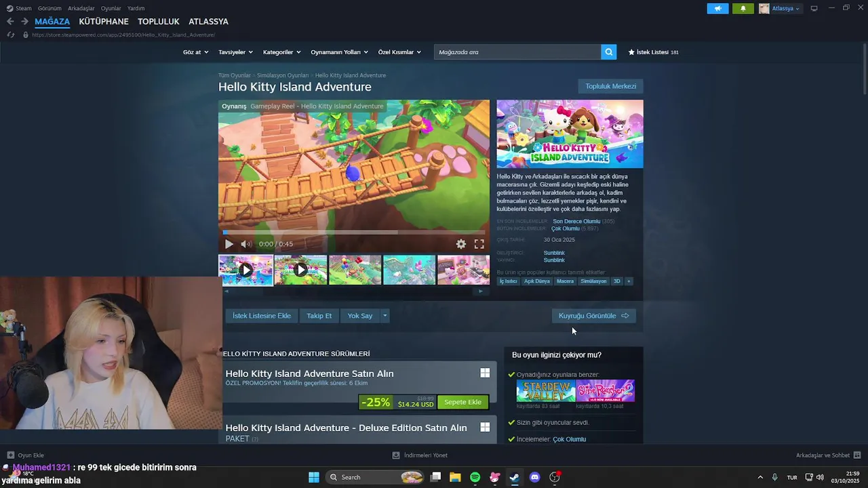Viewport: 868px width, 488px height.
Task: Open the TOPLULUK tab
Action: click(x=159, y=22)
